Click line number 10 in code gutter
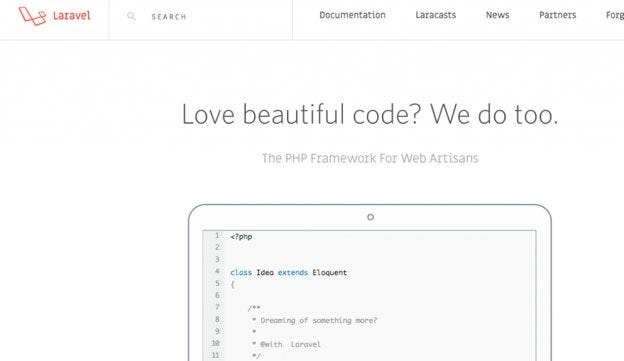The height and width of the screenshot is (361, 624). (x=215, y=343)
